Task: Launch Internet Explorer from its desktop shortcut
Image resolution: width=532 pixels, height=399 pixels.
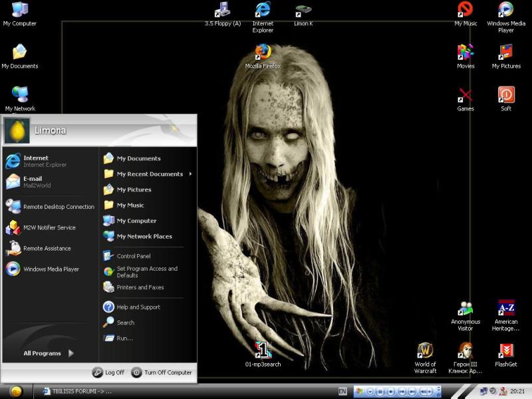Action: (263, 17)
